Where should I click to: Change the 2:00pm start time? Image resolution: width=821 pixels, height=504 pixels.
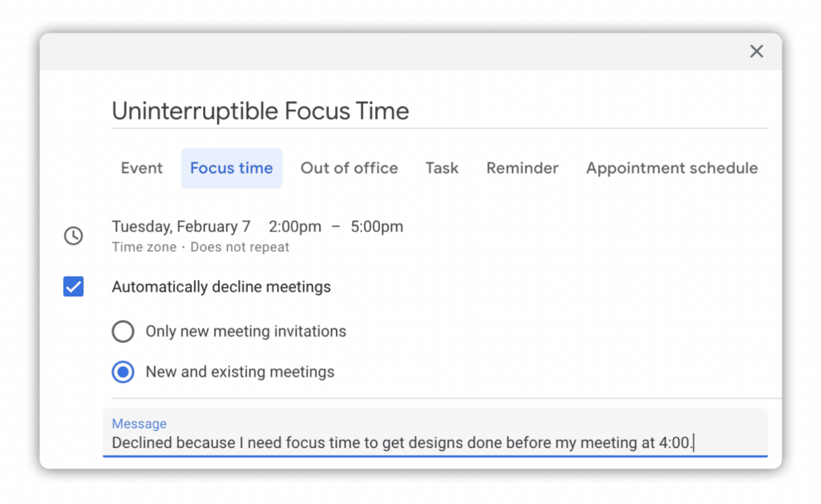(x=295, y=227)
